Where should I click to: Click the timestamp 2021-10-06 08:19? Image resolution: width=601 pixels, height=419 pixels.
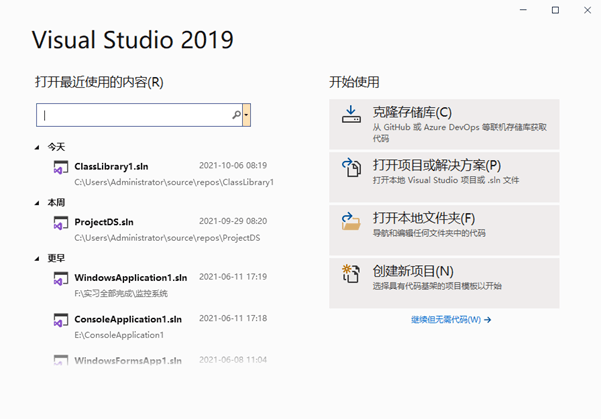coord(233,165)
